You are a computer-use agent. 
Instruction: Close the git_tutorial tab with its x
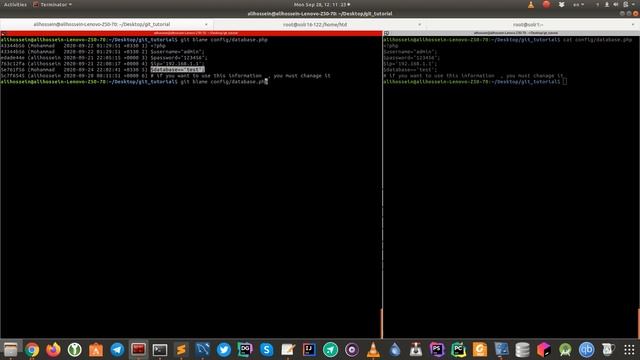pos(206,24)
